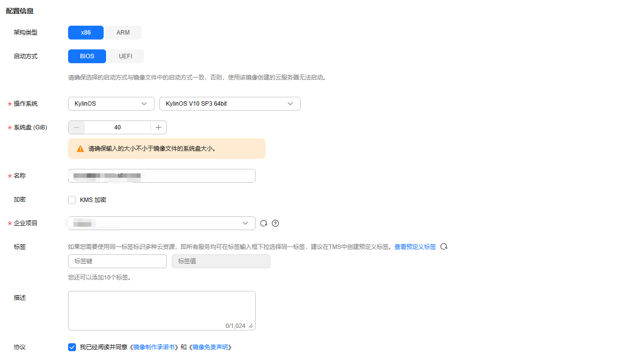Image resolution: width=644 pixels, height=363 pixels.
Task: Click the 标签键 input field
Action: tap(117, 261)
